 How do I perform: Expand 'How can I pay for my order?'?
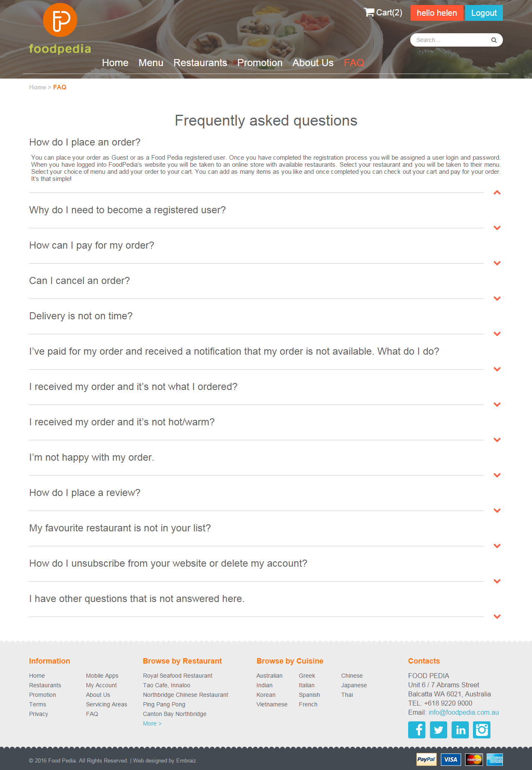point(497,263)
